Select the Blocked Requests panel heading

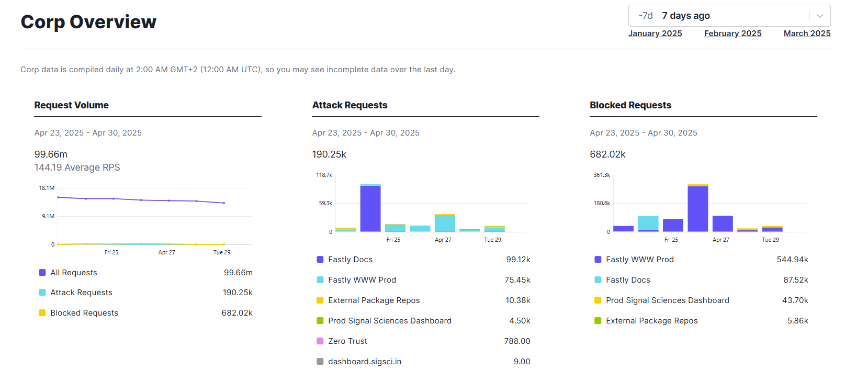tap(630, 105)
